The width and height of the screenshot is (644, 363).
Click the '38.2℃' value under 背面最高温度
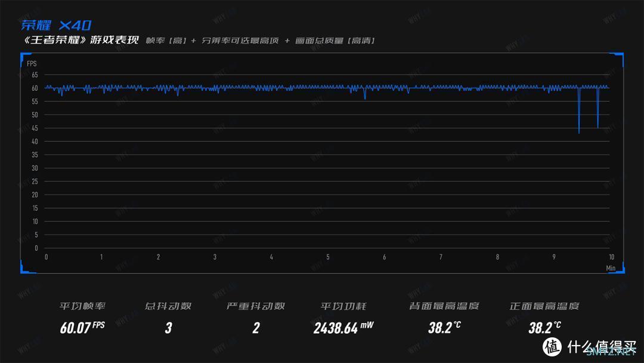[444, 328]
